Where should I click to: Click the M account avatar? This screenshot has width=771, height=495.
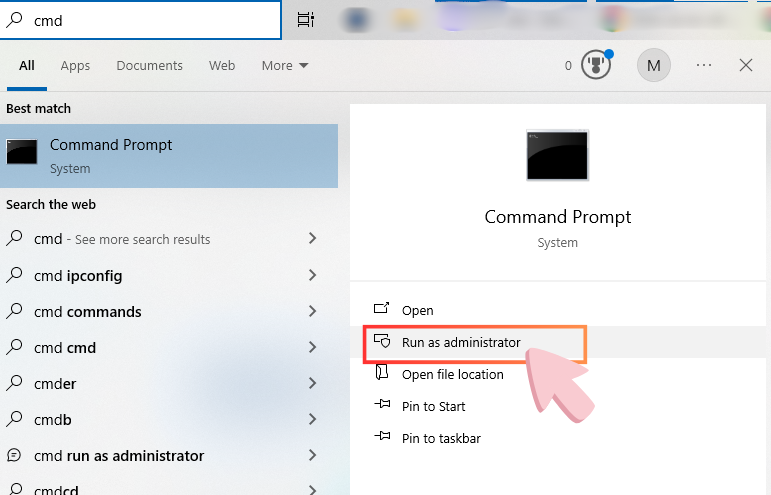(654, 65)
